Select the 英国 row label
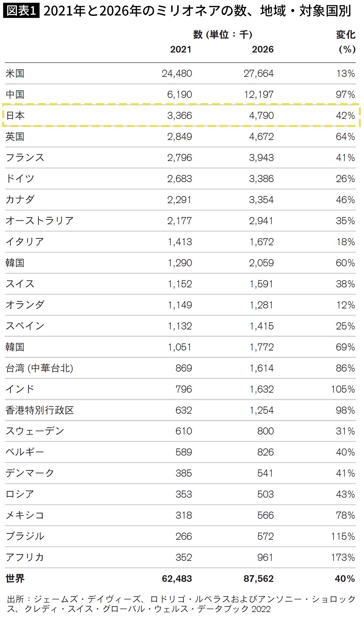Image resolution: width=364 pixels, height=619 pixels. [x=15, y=136]
